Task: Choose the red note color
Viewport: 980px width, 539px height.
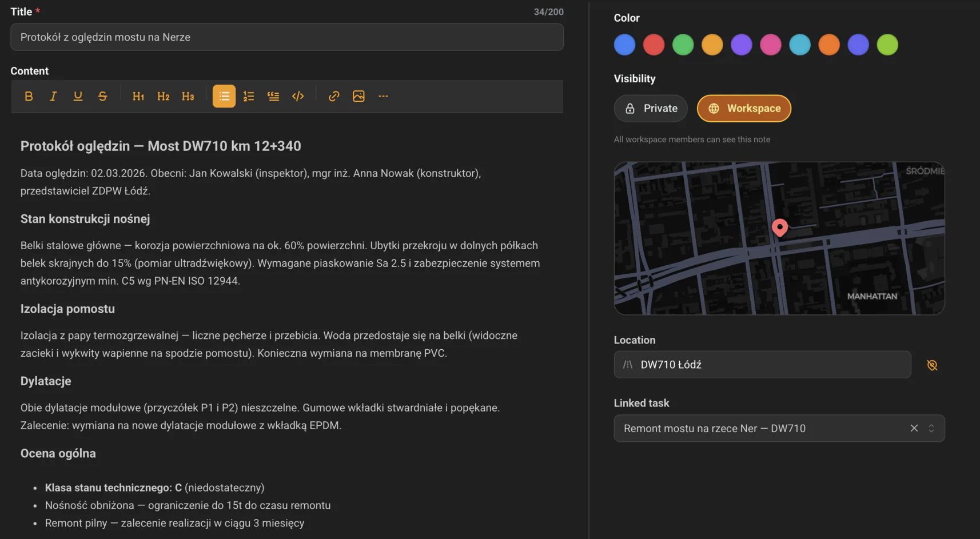Action: [654, 45]
